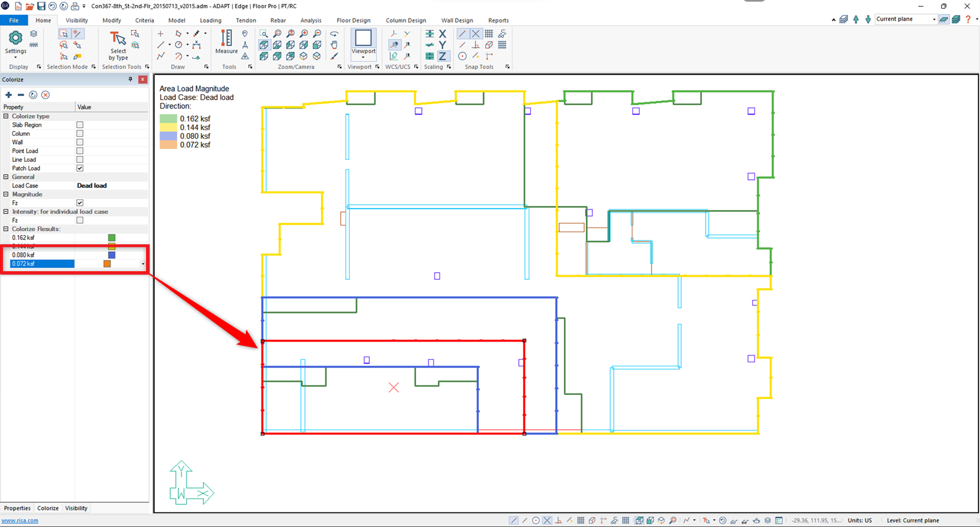
Task: Enable the Slab Region checkbox
Action: 80,125
